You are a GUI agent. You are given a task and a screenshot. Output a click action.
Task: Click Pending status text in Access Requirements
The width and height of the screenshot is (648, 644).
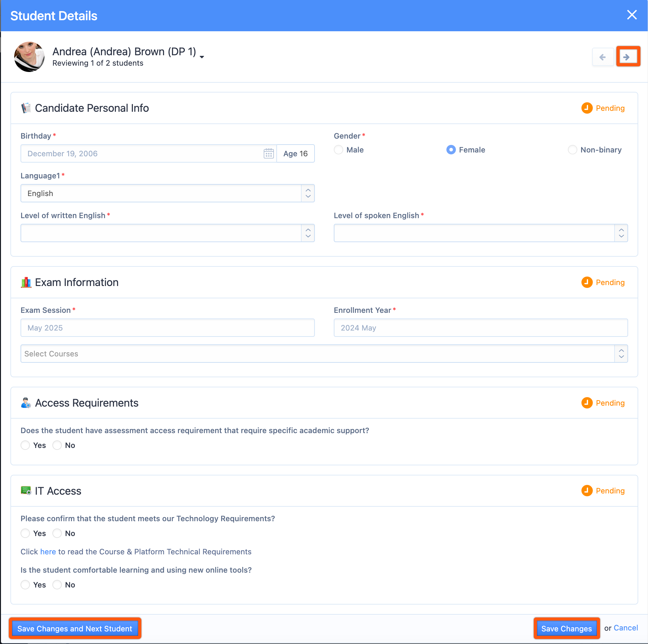610,403
